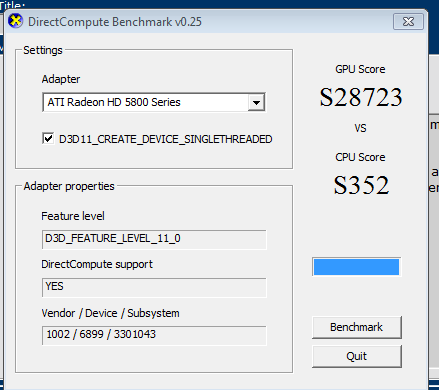Click the Vendor / Device / Subsystem field
Image resolution: width=439 pixels, height=390 pixels.
pyautogui.click(x=154, y=335)
